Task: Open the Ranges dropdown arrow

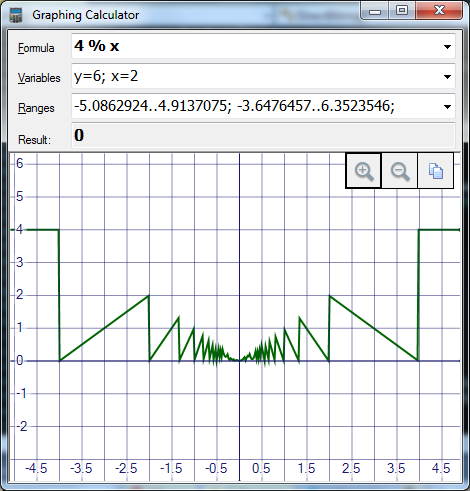Action: (447, 107)
